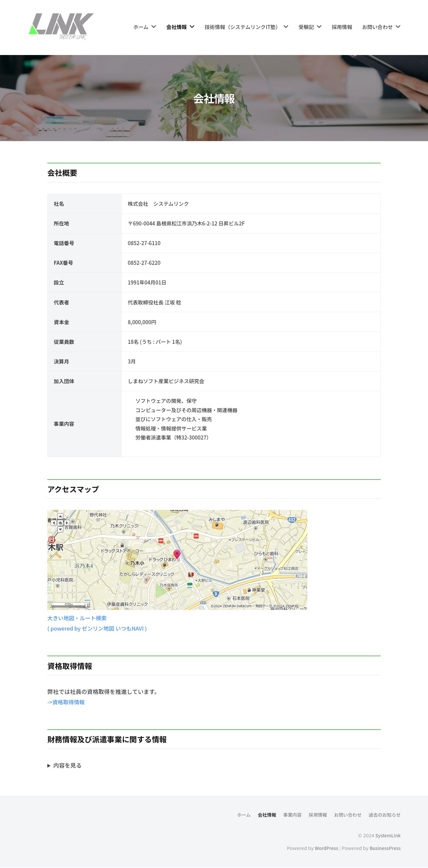
Task: Expand the 受験記 menu chevron
Action: tap(319, 27)
